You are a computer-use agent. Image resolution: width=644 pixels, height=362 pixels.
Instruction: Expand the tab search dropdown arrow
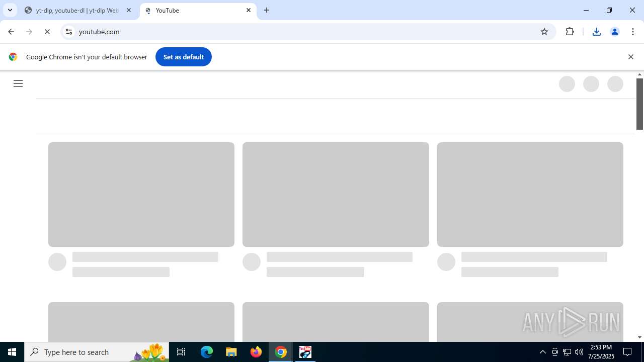[10, 10]
